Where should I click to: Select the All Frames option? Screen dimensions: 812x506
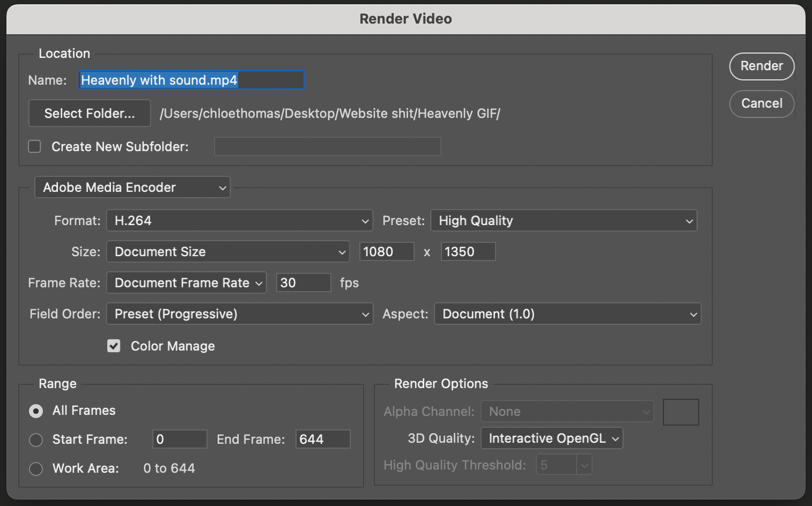click(x=36, y=411)
